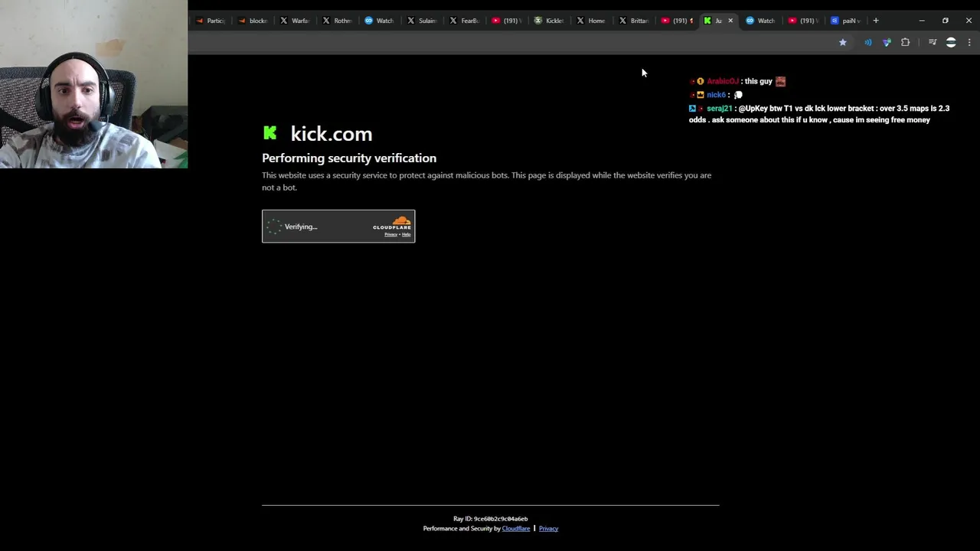Close the active kick.com tab
Viewport: 980px width, 551px height.
pos(730,21)
